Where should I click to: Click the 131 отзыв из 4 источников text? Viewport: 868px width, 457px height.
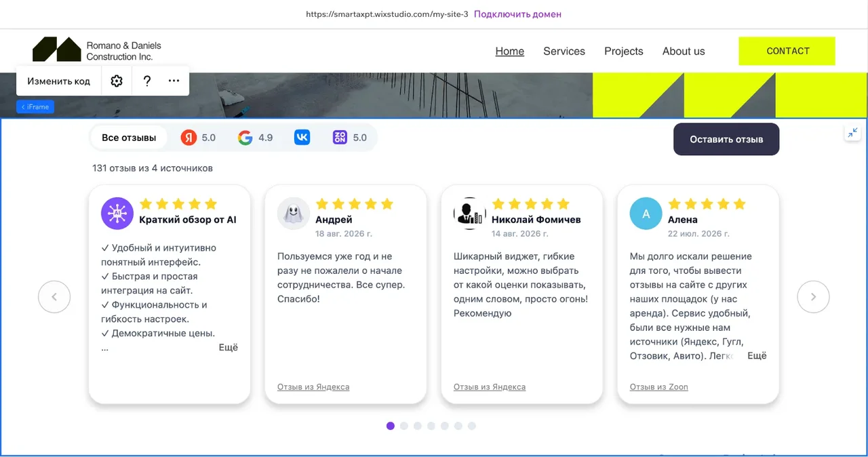pos(153,167)
